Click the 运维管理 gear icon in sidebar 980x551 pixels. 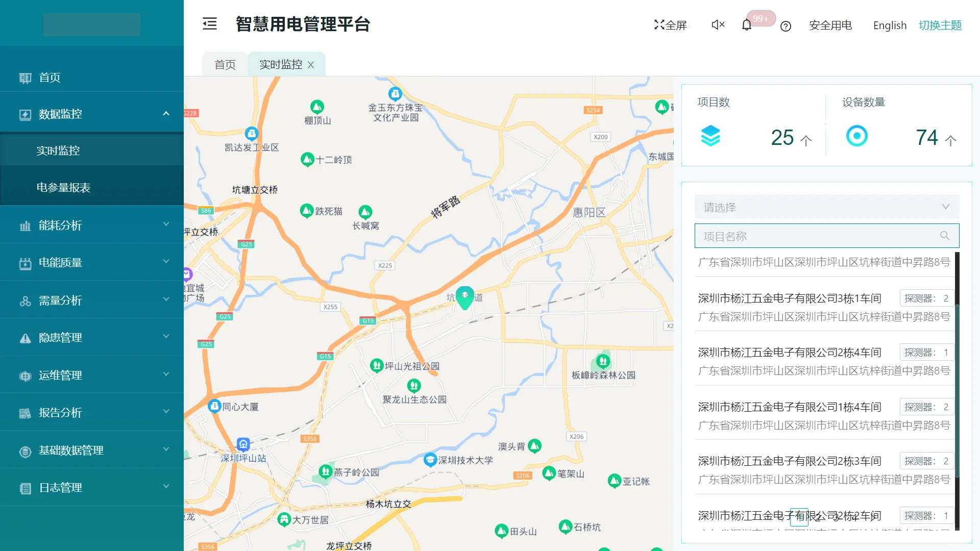pos(25,375)
